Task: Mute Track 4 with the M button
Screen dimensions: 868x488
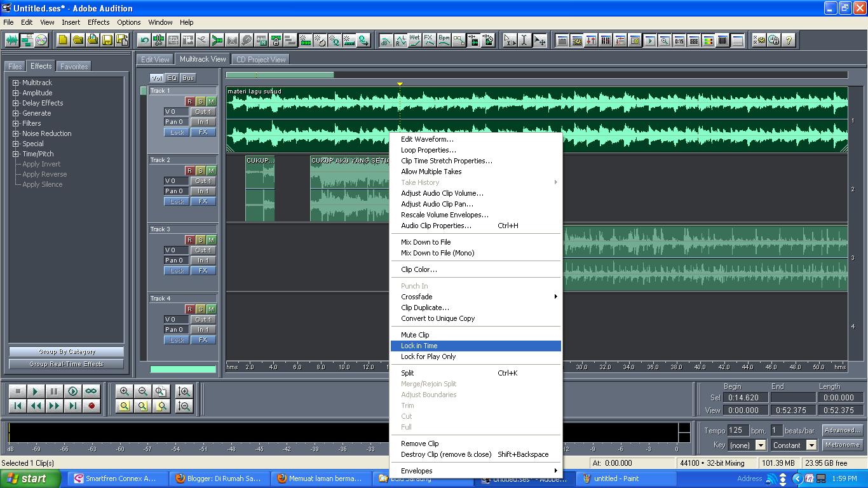Action: pos(211,309)
